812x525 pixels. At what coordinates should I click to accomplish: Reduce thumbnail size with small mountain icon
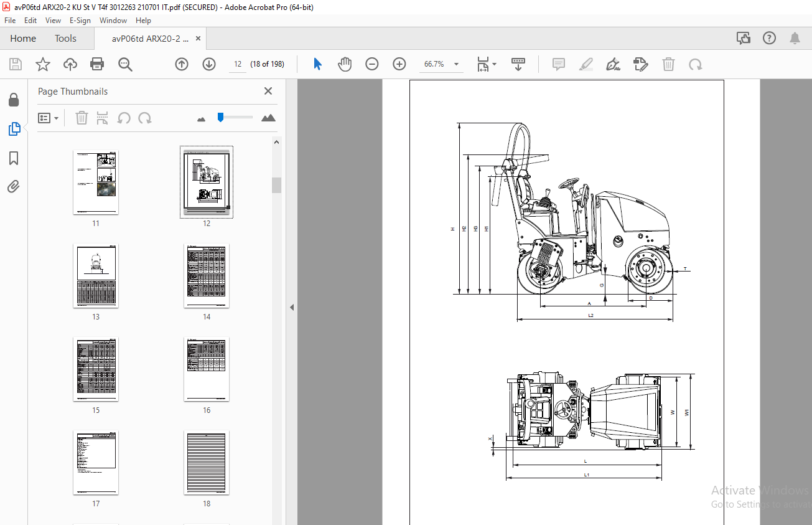[x=202, y=118]
